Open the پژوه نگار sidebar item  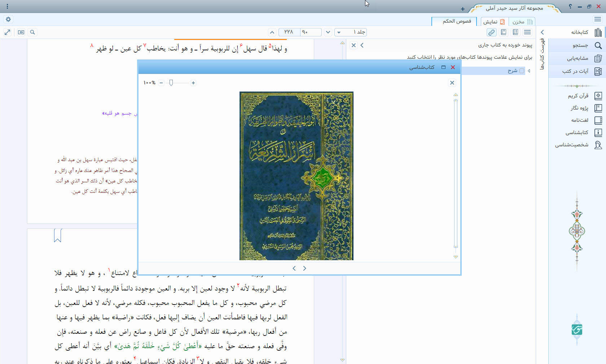coord(586,108)
